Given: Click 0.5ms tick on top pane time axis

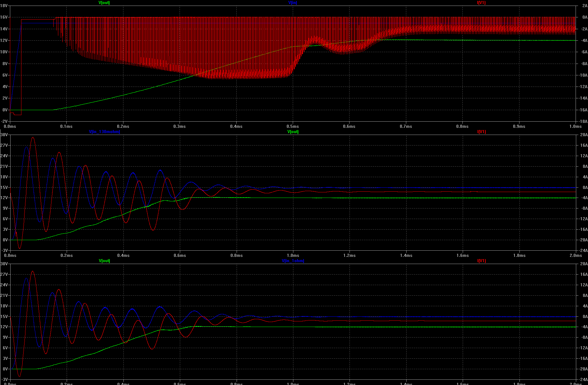Looking at the screenshot, I should click(x=292, y=127).
